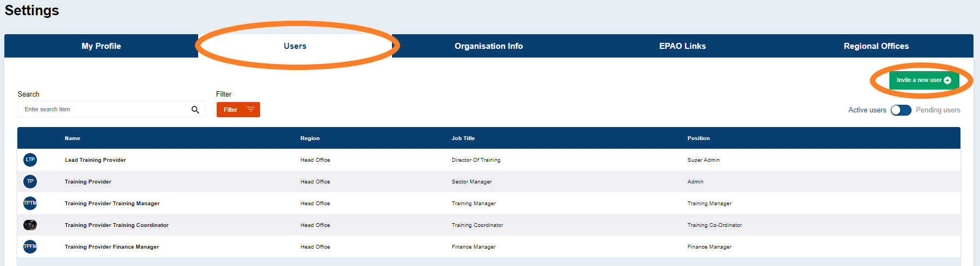This screenshot has width=980, height=266.
Task: Toggle the Active/Pending users switch
Action: (901, 110)
